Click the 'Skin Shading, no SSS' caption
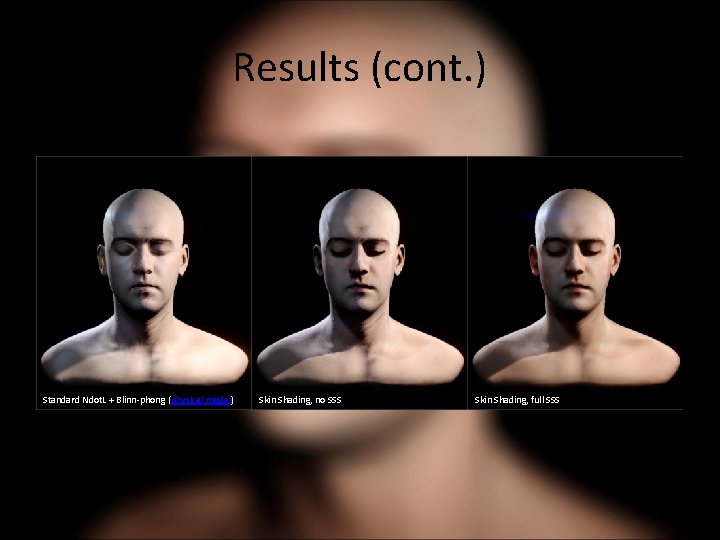Screen dimensions: 720x540 pos(300,400)
